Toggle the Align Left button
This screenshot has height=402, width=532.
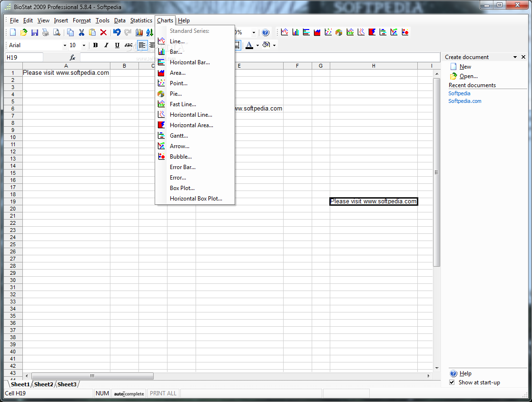[x=142, y=45]
